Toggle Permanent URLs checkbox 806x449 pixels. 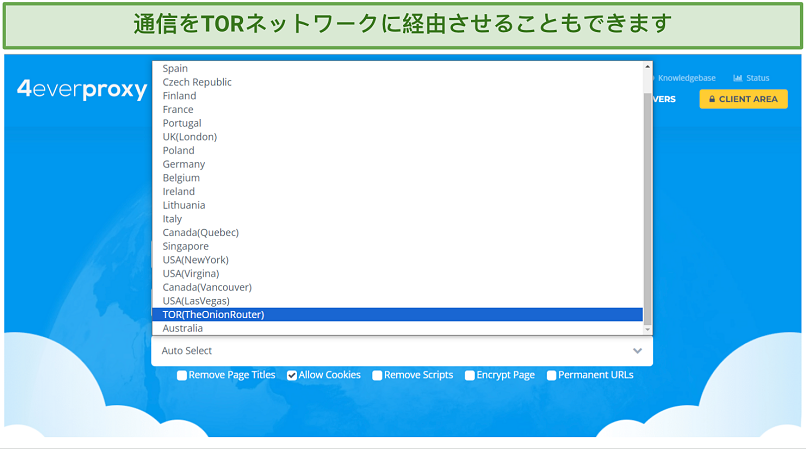point(552,375)
